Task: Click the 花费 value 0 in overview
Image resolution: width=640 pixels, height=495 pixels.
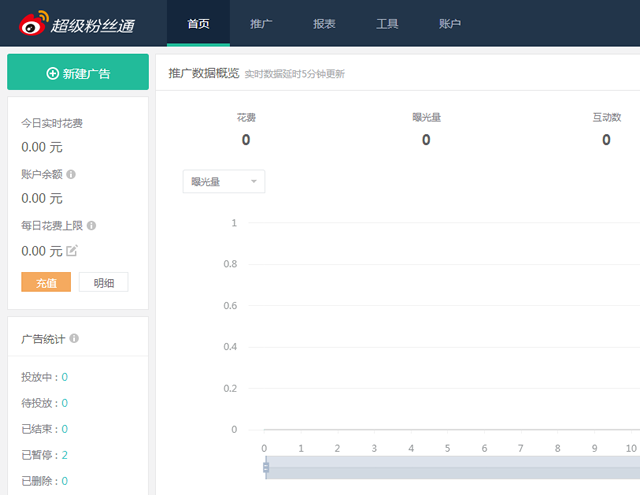Action: click(246, 140)
